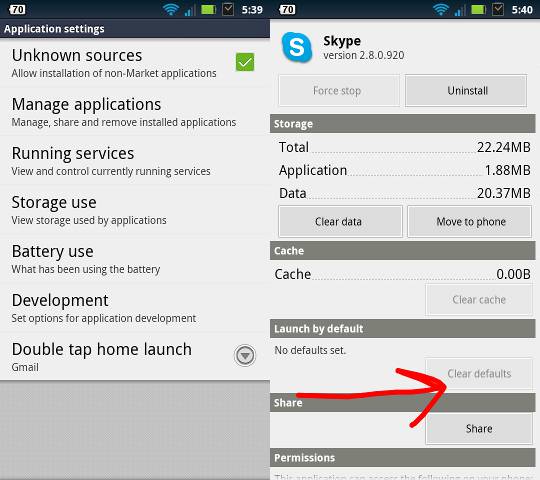The width and height of the screenshot is (540, 480).
Task: Tap right screen battery status icon
Action: [x=478, y=9]
